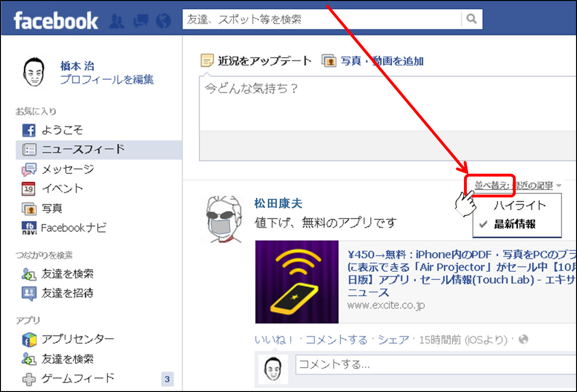This screenshot has height=392, width=577.
Task: Click the Facebook logo
Action: 56,21
